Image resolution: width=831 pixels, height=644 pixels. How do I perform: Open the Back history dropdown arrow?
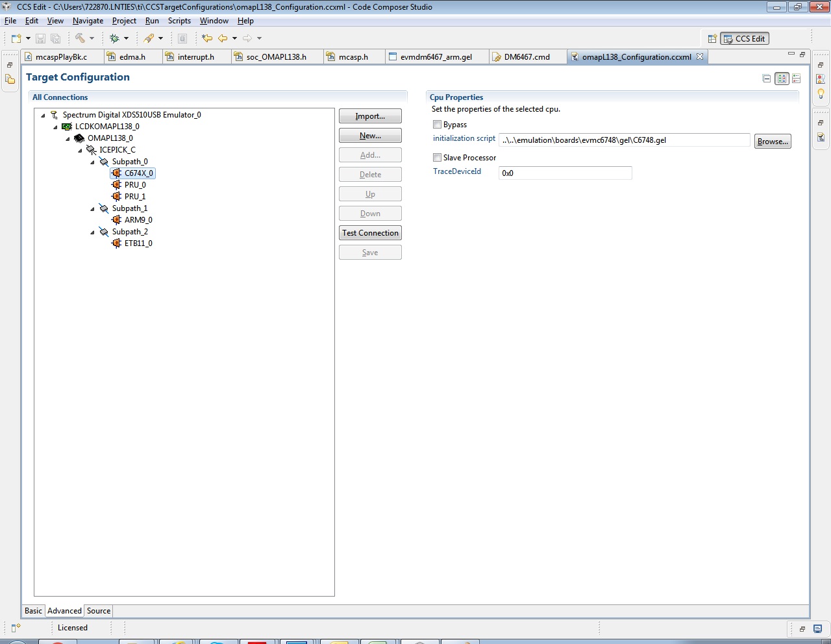pyautogui.click(x=234, y=38)
